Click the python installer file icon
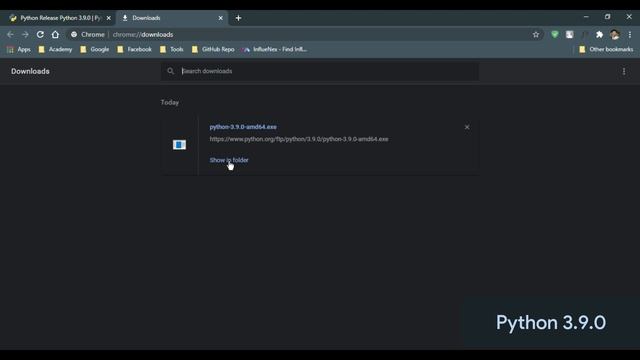Image resolution: width=640 pixels, height=360 pixels. point(179,144)
